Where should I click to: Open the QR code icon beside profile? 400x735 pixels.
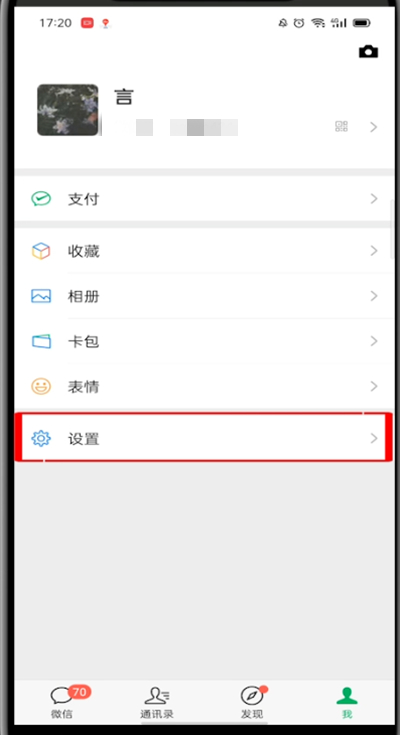pyautogui.click(x=341, y=126)
